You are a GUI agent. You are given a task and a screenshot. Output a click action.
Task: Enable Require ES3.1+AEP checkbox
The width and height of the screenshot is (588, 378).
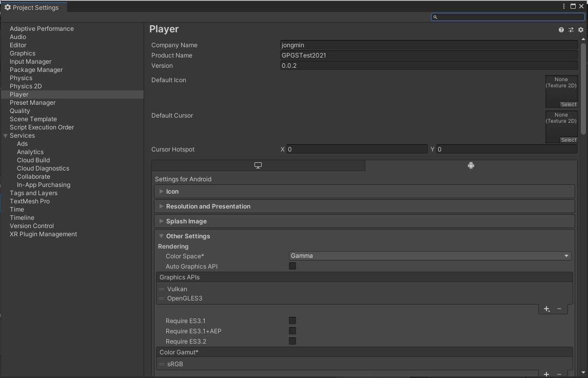(x=292, y=331)
